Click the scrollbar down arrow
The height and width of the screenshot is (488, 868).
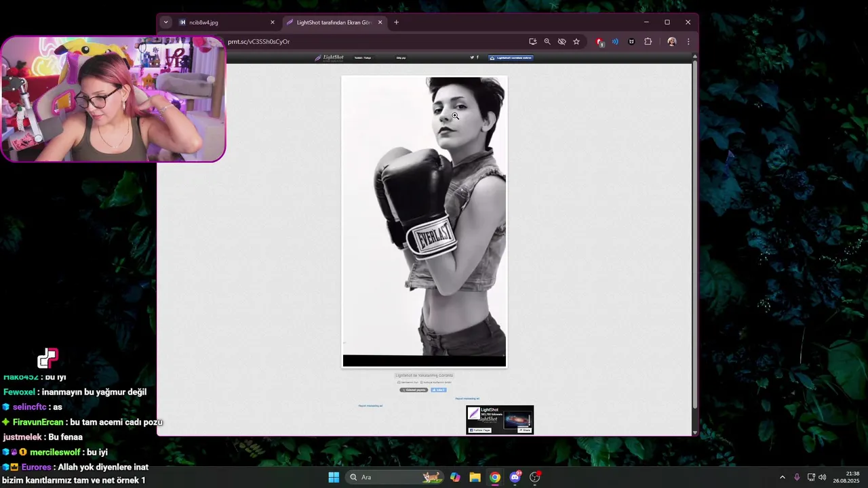pos(694,432)
